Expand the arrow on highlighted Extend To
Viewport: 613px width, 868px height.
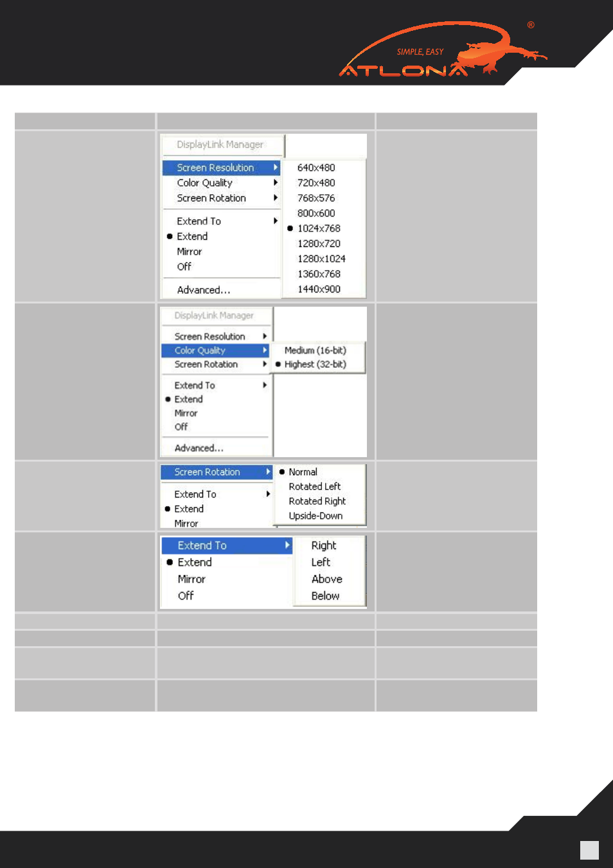(287, 545)
